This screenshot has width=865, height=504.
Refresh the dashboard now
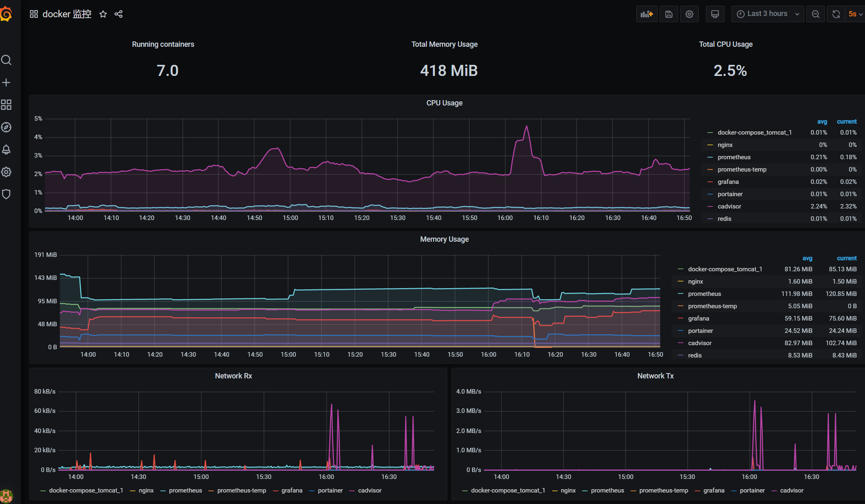click(836, 14)
